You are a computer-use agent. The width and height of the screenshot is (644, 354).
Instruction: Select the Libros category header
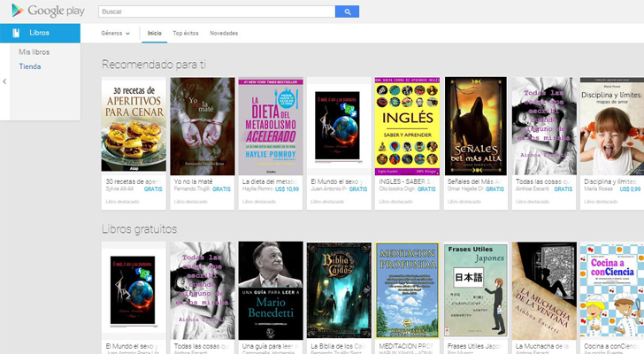coord(41,34)
